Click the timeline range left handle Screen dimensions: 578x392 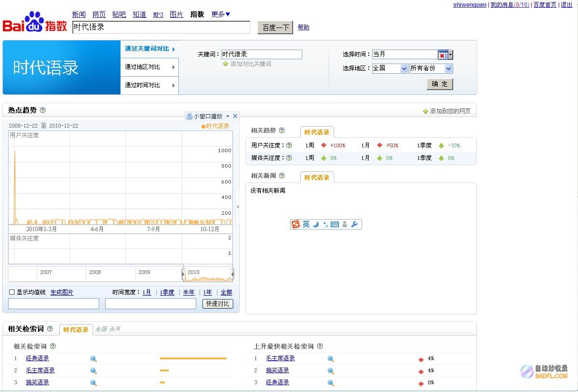coord(183,274)
